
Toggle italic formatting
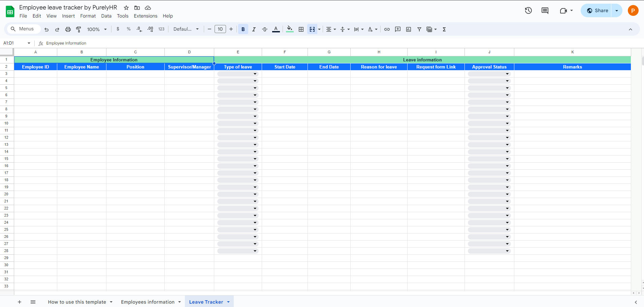(254, 29)
